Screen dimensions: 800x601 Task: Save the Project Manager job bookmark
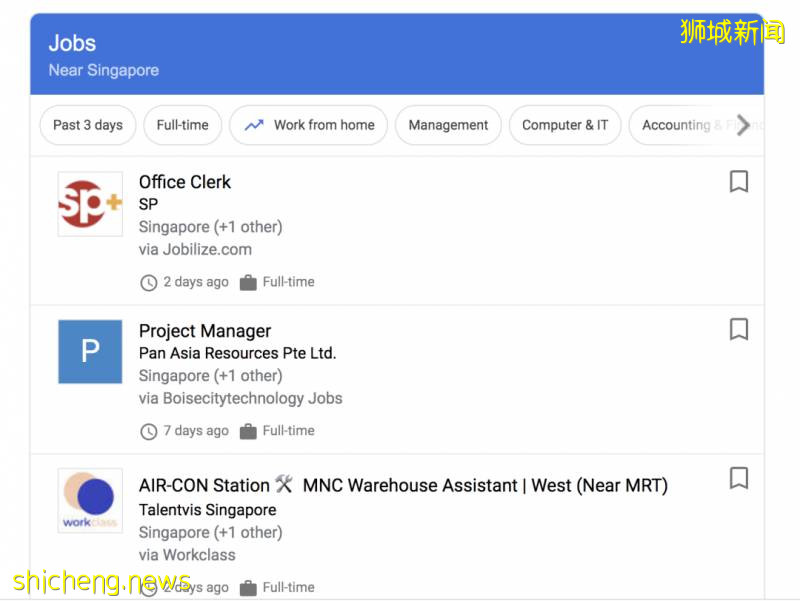(x=738, y=329)
